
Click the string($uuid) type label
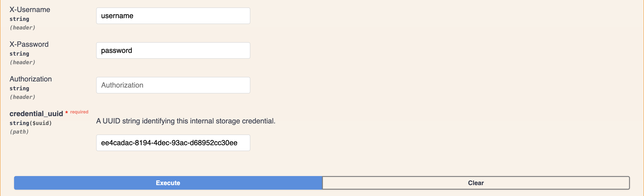pyautogui.click(x=31, y=123)
